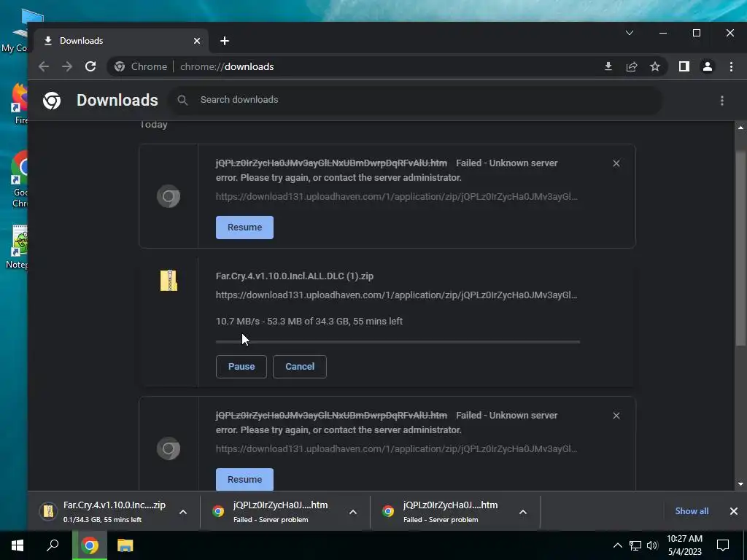Click Show all downloads link
The image size is (747, 560).
point(692,511)
